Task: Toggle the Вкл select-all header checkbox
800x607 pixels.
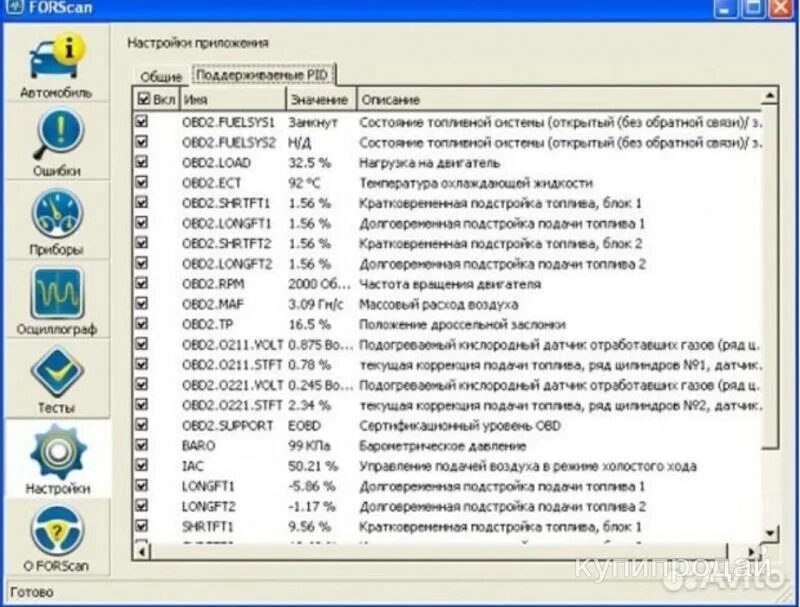Action: [x=144, y=99]
